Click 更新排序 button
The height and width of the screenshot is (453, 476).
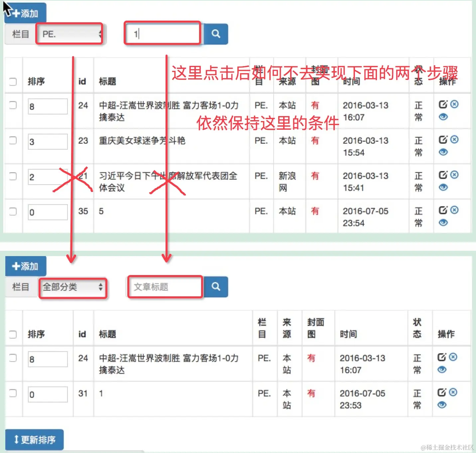(35, 440)
